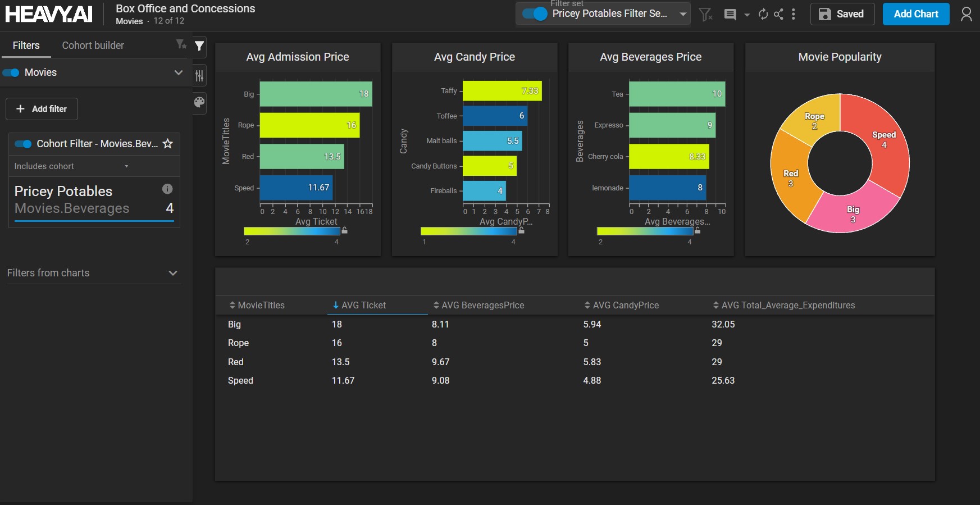Image resolution: width=980 pixels, height=505 pixels.
Task: Click the Pricey Potables info icon
Action: click(167, 189)
